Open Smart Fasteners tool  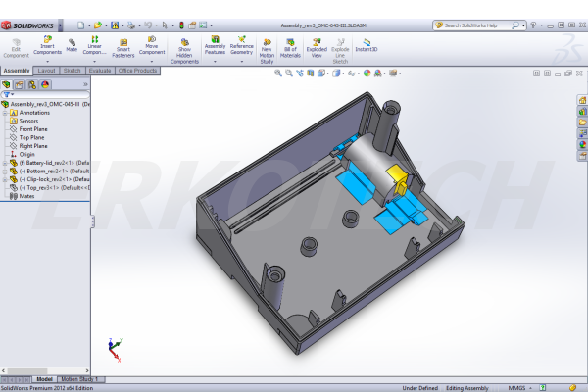click(x=122, y=45)
